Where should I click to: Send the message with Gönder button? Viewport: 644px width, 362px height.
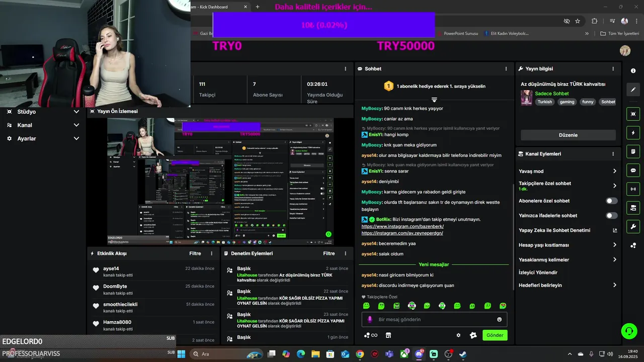pyautogui.click(x=495, y=335)
